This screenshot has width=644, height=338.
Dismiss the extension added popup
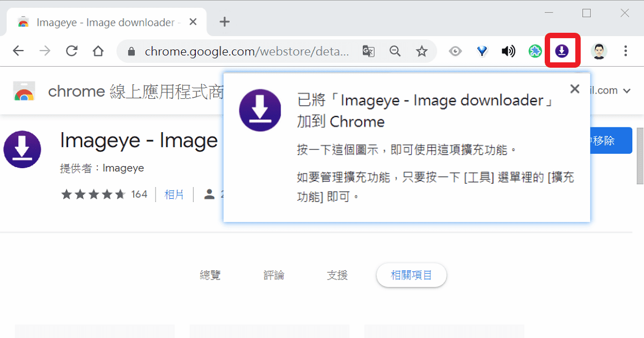coord(575,89)
